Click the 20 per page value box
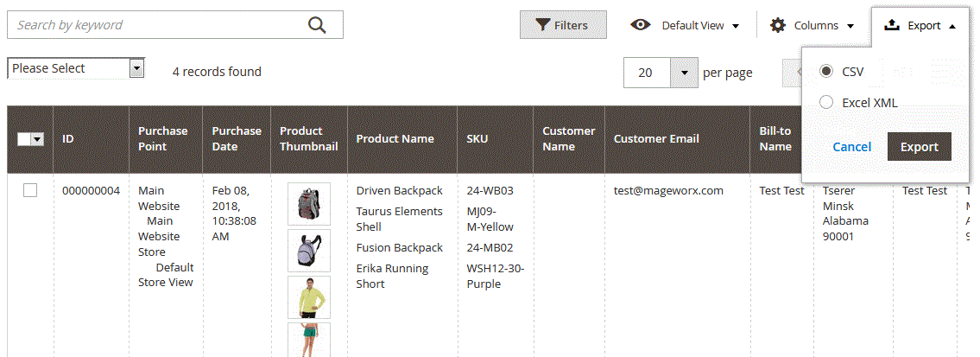The height and width of the screenshot is (357, 980). [646, 73]
